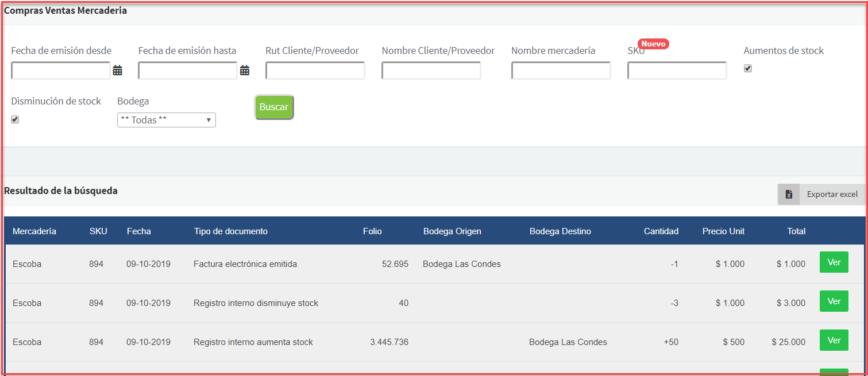Toggle Aumentos de stock checkbox
868x376 pixels.
[748, 69]
